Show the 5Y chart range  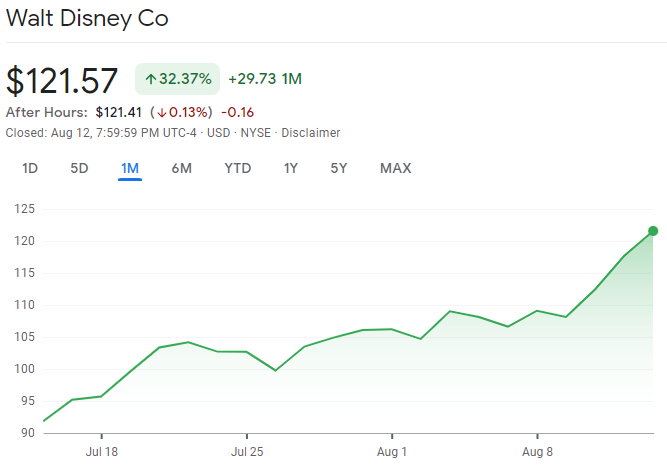(x=339, y=168)
